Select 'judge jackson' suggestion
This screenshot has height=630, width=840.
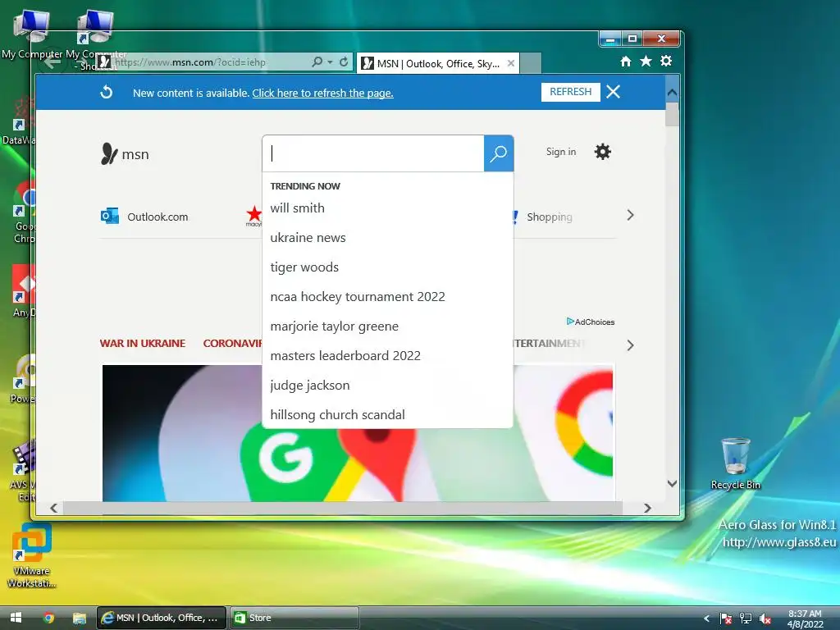click(x=387, y=385)
